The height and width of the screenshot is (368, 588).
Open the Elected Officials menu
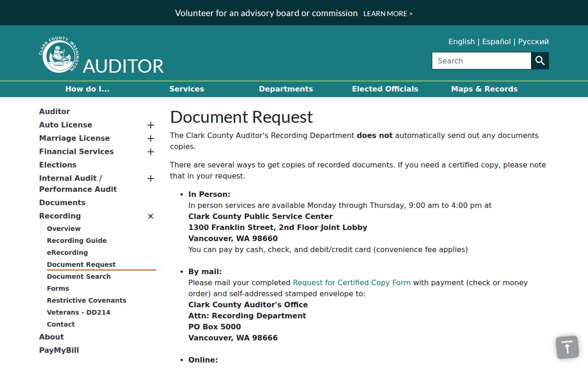click(x=385, y=89)
